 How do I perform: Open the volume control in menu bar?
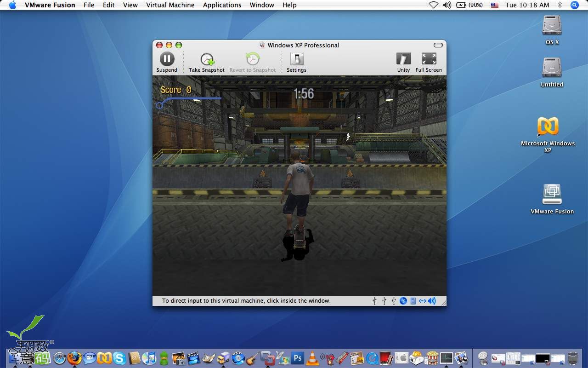coord(447,5)
